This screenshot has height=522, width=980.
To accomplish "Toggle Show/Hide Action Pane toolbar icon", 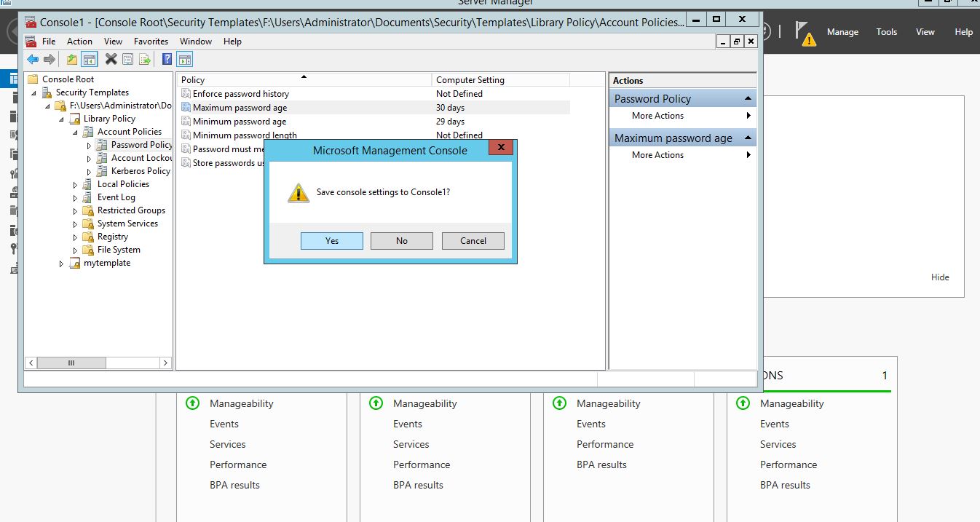I will point(185,60).
